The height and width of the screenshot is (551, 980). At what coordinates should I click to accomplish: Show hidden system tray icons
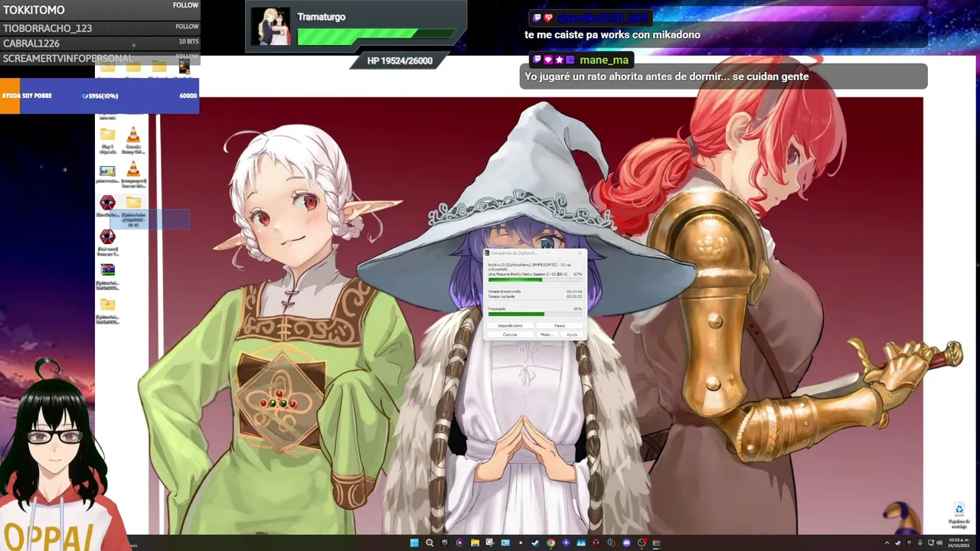point(887,543)
